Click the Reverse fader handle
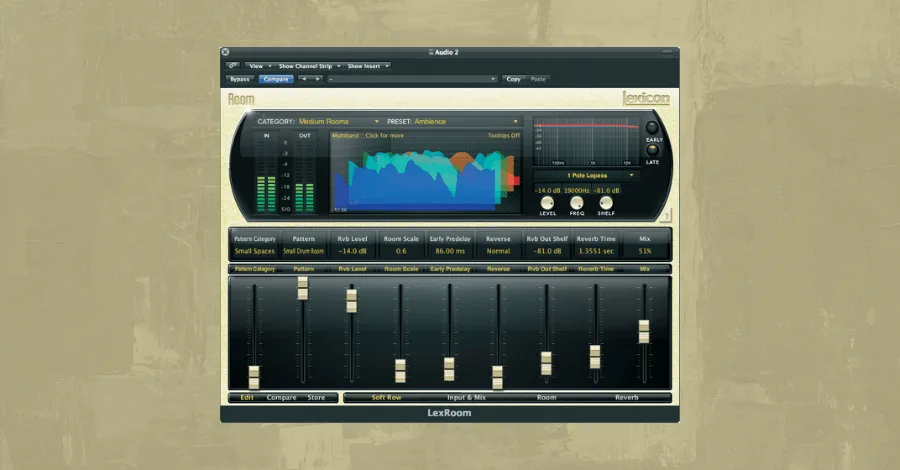The height and width of the screenshot is (470, 900). [498, 378]
